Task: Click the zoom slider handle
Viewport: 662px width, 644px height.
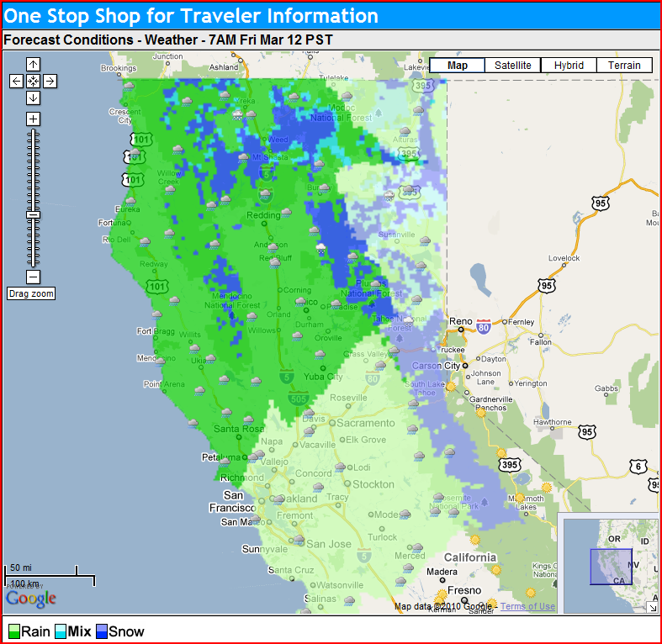Action: pos(33,215)
